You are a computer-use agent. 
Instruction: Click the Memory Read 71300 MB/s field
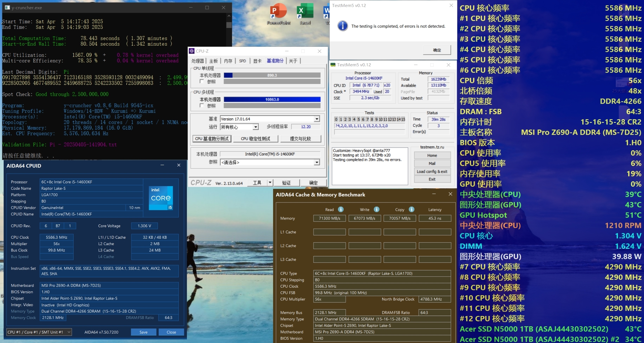click(x=329, y=218)
